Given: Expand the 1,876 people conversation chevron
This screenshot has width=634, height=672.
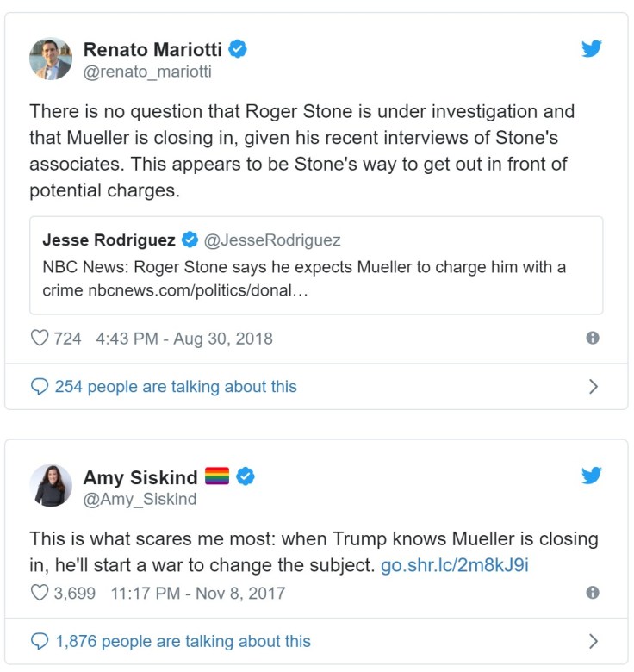Looking at the screenshot, I should pyautogui.click(x=593, y=641).
